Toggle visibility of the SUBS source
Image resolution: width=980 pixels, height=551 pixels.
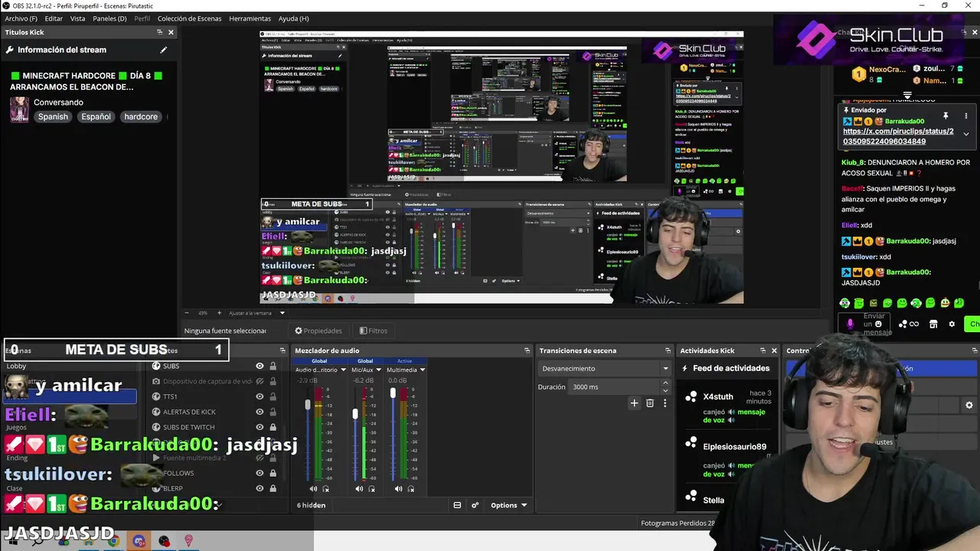pyautogui.click(x=260, y=366)
